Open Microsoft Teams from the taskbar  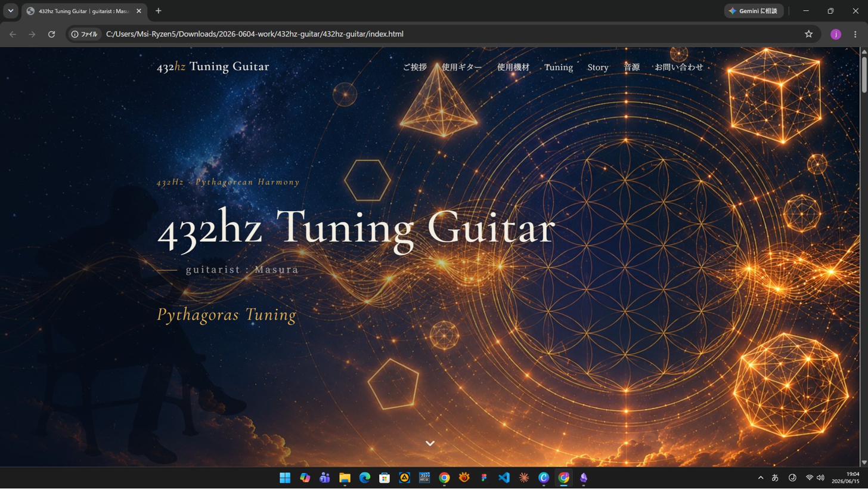click(x=325, y=478)
